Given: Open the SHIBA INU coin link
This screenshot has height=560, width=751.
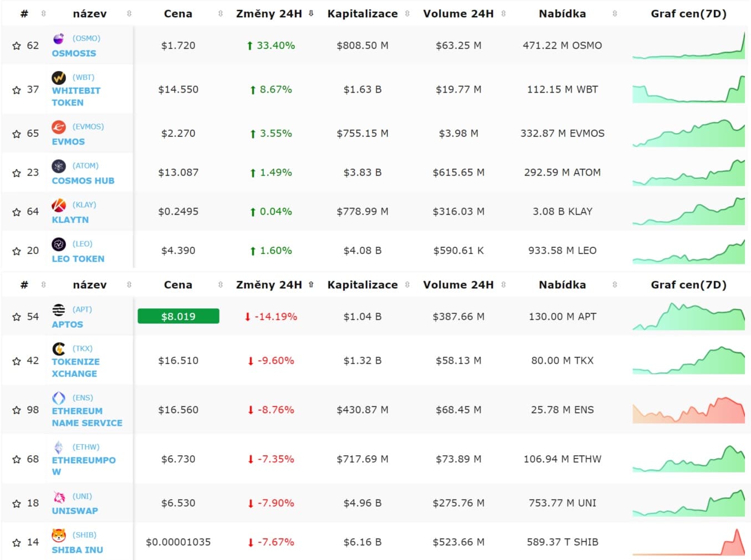Looking at the screenshot, I should (78, 550).
